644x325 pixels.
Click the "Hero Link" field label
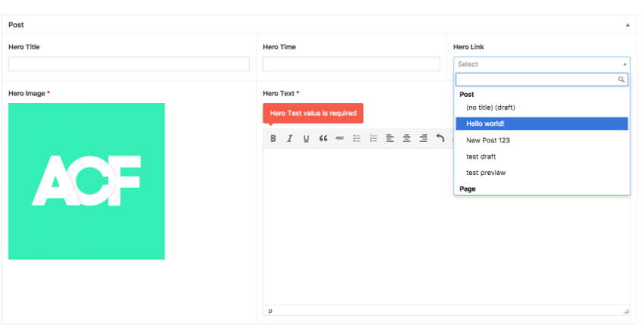468,47
